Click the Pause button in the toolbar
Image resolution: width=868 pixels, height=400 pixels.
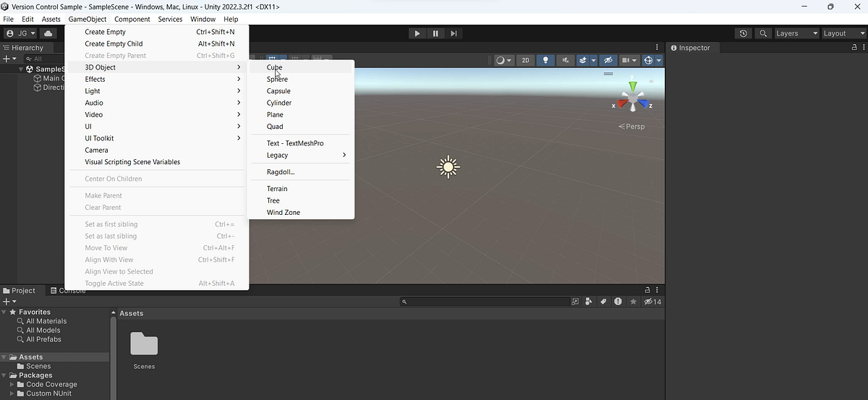pos(435,33)
